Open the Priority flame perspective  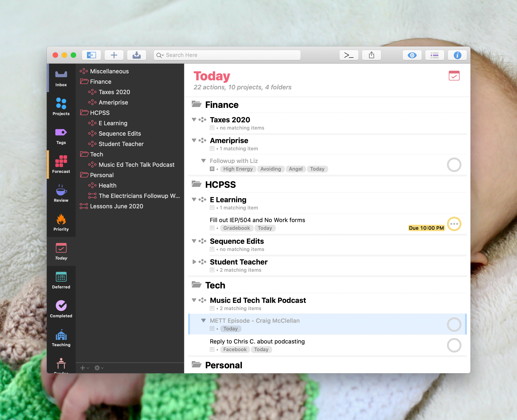tap(61, 223)
